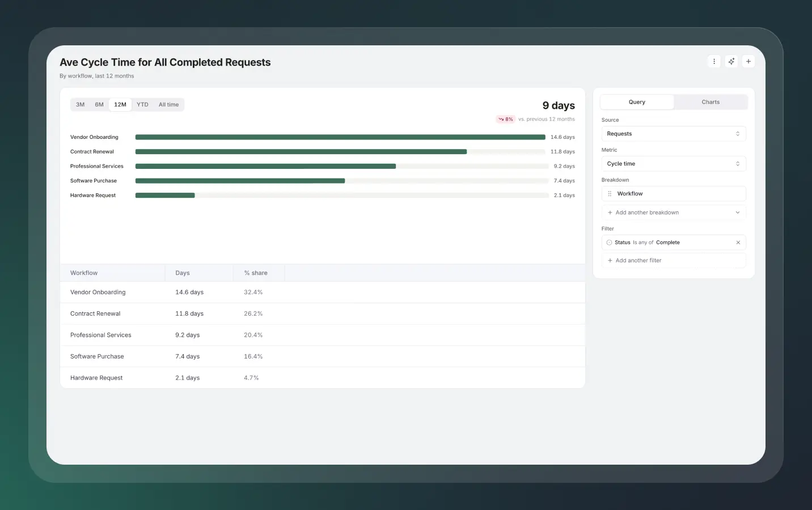Viewport: 812px width, 510px height.
Task: Switch time range to YTD
Action: click(142, 105)
